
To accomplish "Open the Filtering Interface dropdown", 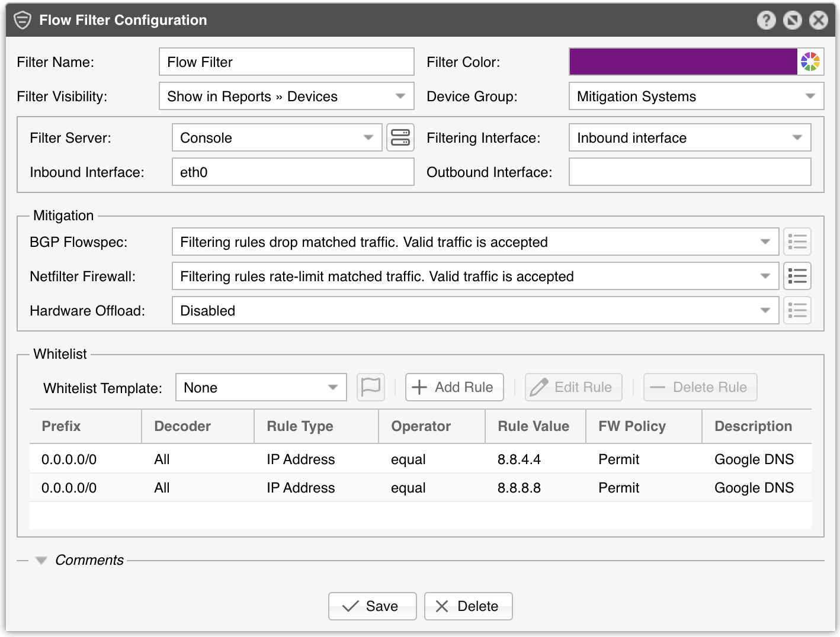I will tap(690, 137).
